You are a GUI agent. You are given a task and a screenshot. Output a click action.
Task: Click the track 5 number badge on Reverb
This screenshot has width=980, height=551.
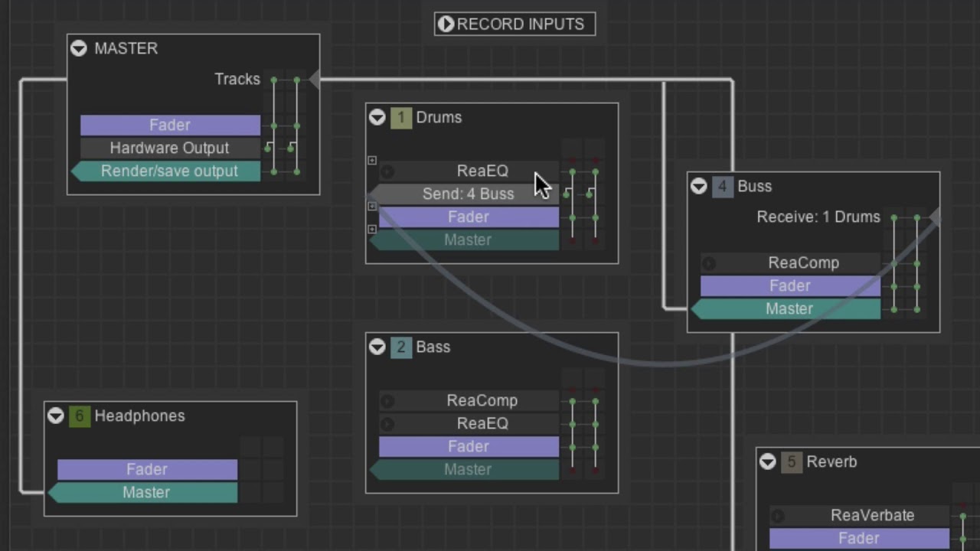pos(791,462)
